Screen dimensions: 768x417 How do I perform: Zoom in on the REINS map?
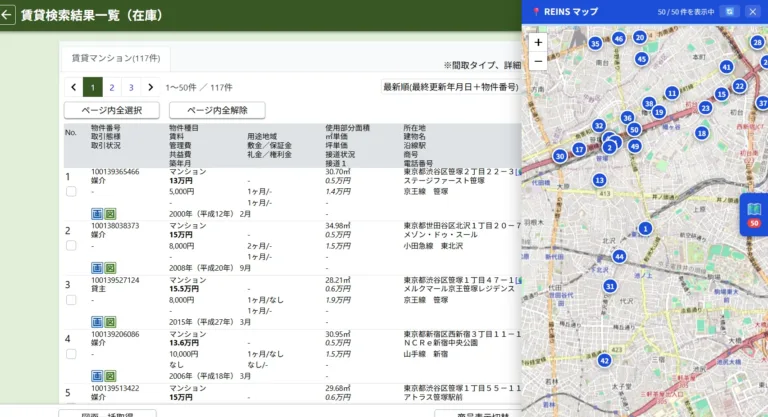(538, 43)
